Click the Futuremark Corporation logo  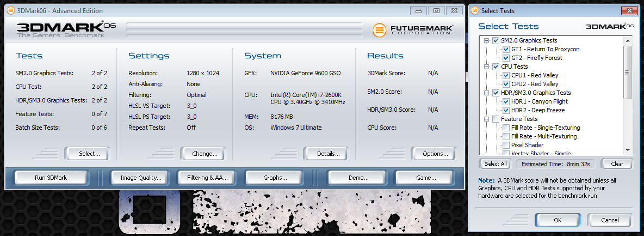point(413,30)
